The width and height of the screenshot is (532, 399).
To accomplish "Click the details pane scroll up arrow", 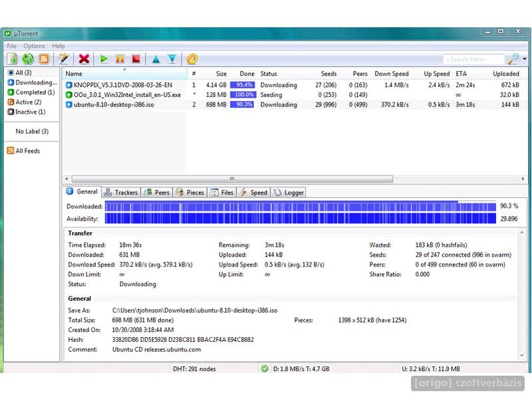I will pos(522,233).
